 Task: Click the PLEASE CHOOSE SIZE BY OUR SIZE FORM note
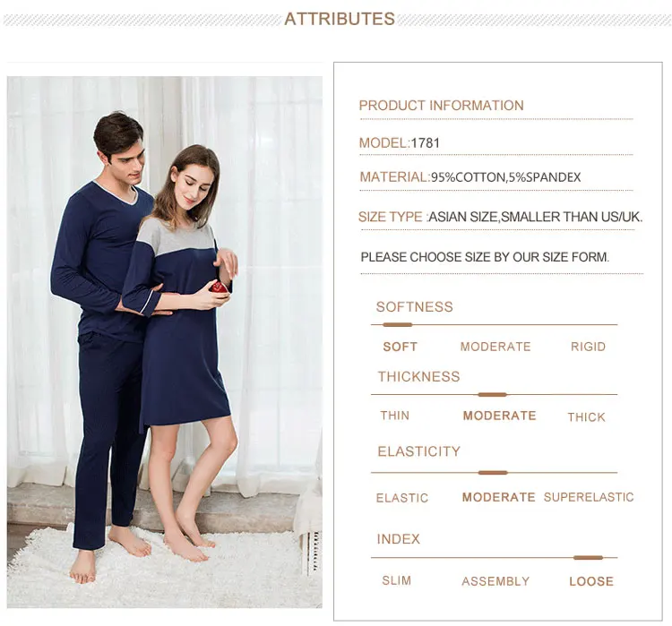(x=485, y=257)
